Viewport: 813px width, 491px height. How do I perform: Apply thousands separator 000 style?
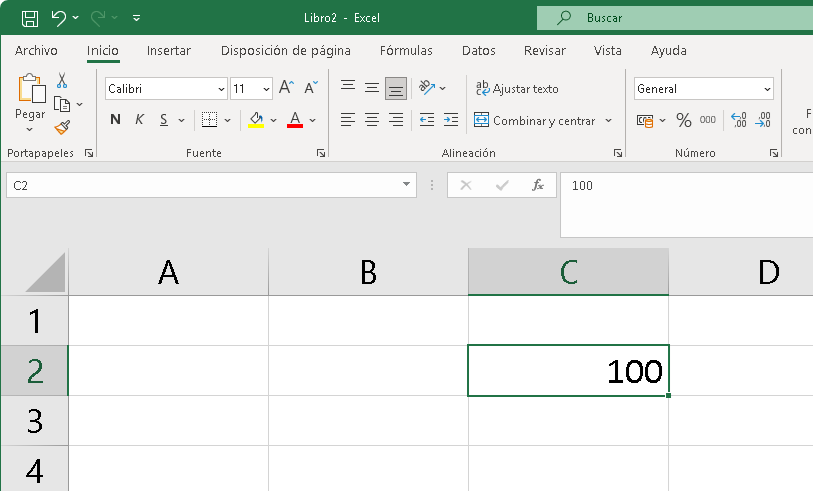pyautogui.click(x=708, y=120)
